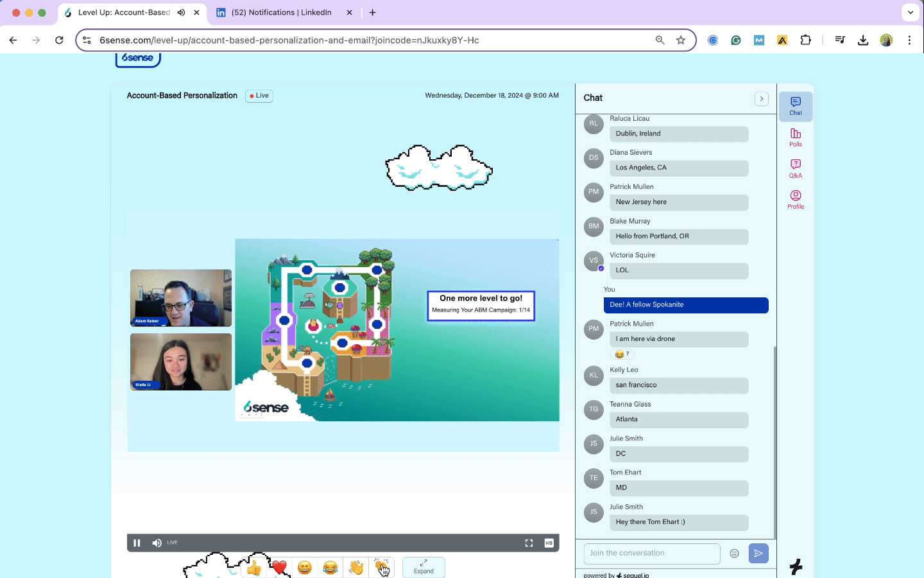The height and width of the screenshot is (578, 924).
Task: Pause the live video stream
Action: (137, 543)
